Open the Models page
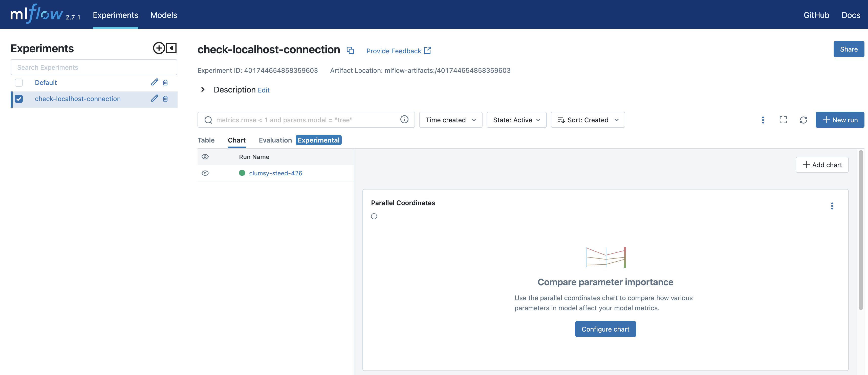This screenshot has height=375, width=868. click(164, 15)
